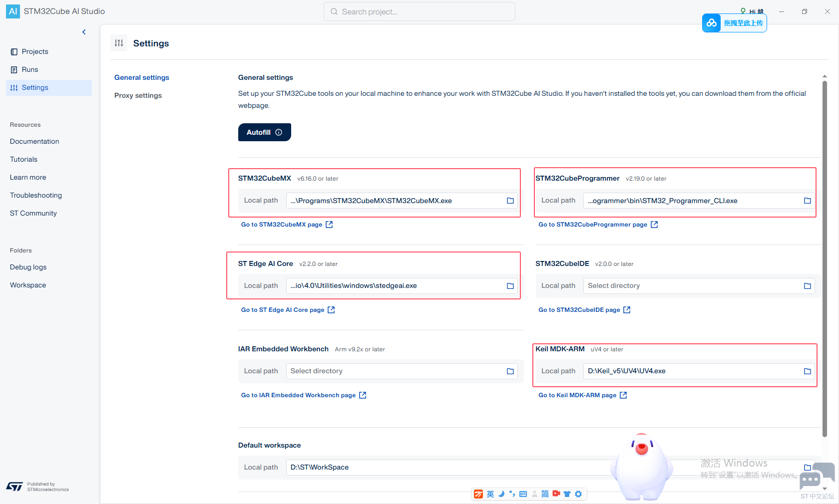
Task: Click the user account icon beside Hi
Action: 743,11
